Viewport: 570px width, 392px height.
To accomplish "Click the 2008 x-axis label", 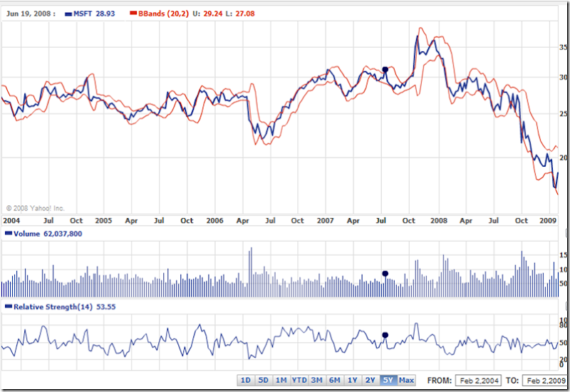I will tap(439, 221).
